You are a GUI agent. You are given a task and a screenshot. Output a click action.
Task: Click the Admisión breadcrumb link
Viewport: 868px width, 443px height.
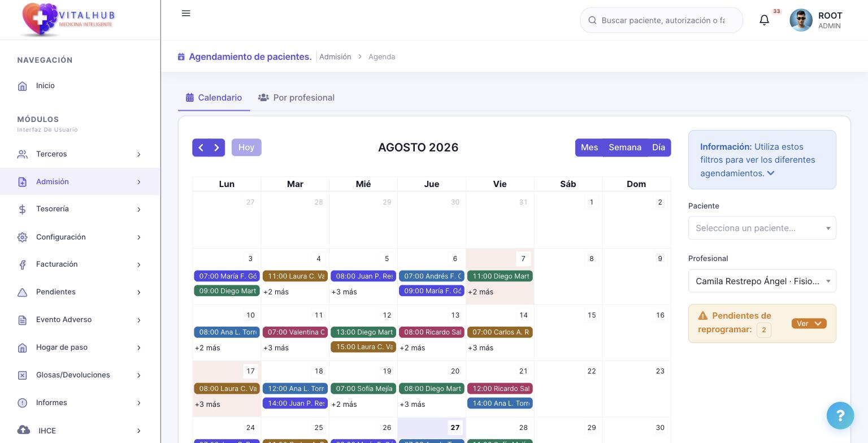[335, 57]
